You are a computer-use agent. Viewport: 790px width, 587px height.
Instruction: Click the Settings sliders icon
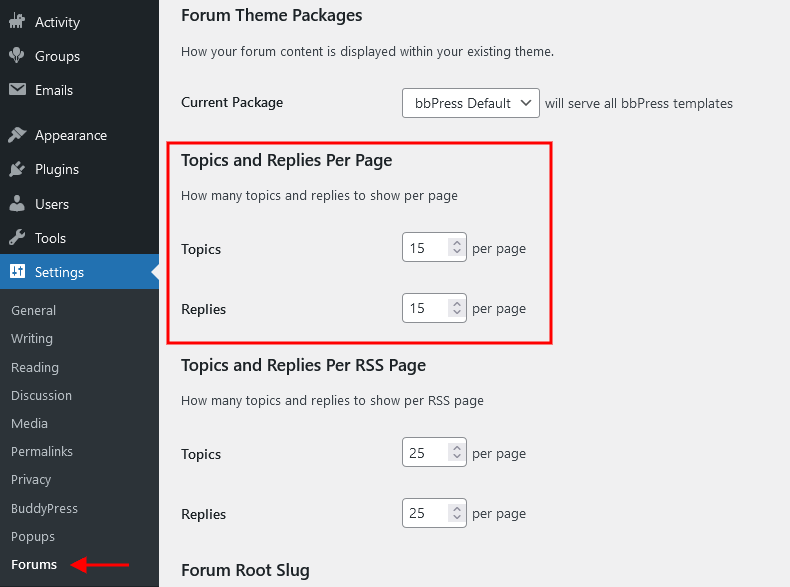(x=17, y=272)
